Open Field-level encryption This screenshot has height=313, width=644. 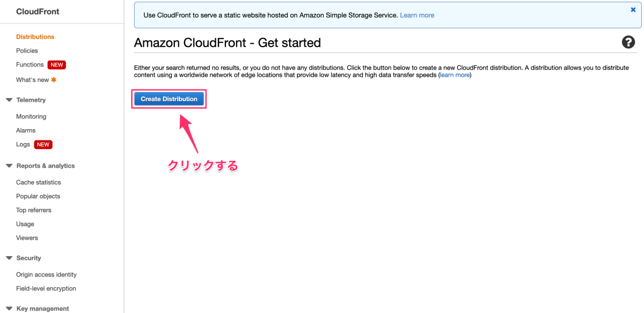[x=46, y=288]
